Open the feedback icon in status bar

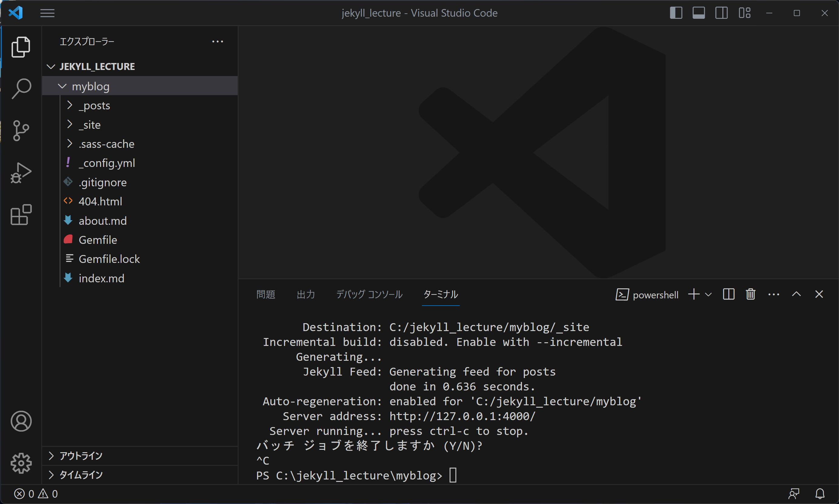794,493
